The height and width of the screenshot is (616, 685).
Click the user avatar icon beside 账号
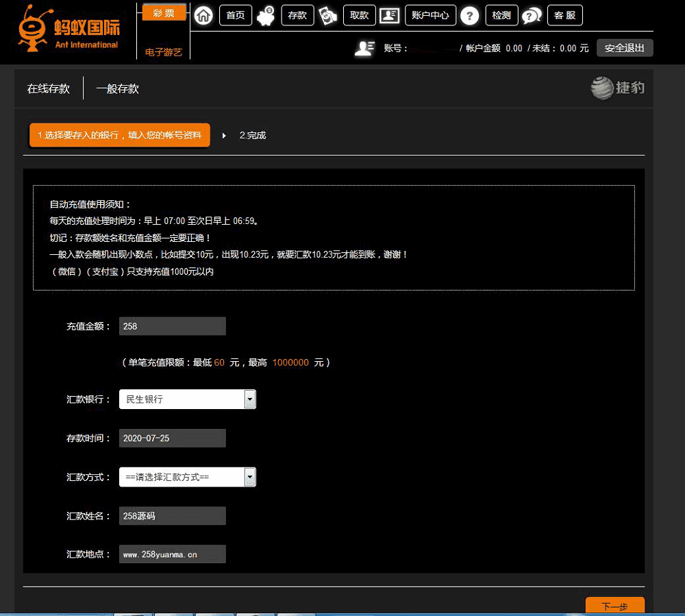pyautogui.click(x=364, y=48)
